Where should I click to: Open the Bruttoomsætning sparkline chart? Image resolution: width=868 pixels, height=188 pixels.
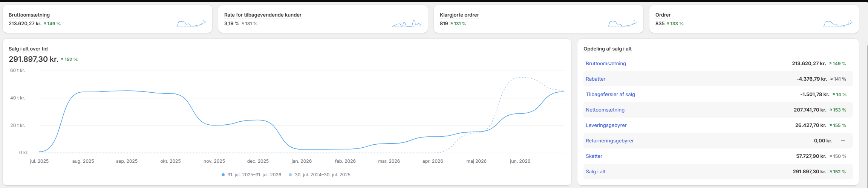point(191,23)
